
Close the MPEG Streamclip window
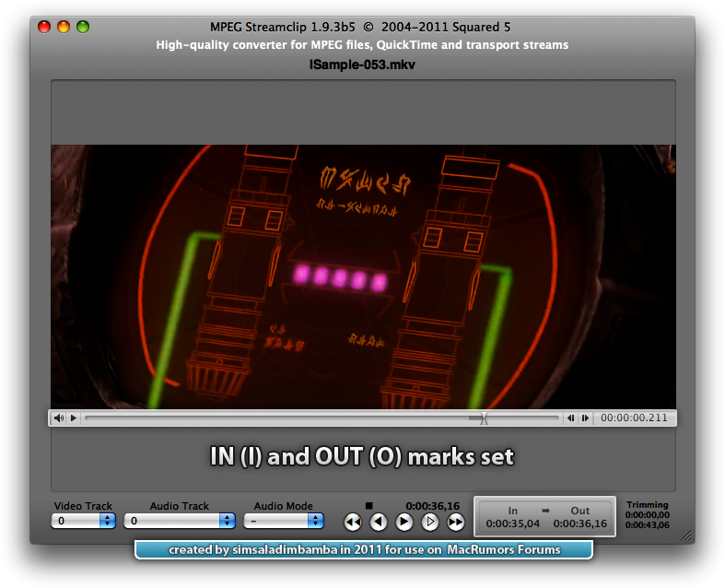pyautogui.click(x=44, y=27)
